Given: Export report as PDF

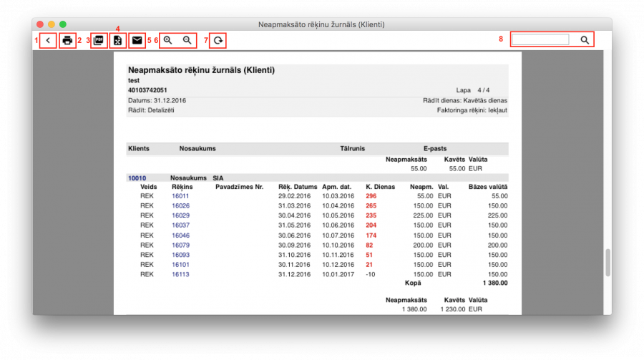Looking at the screenshot, I should (x=99, y=41).
